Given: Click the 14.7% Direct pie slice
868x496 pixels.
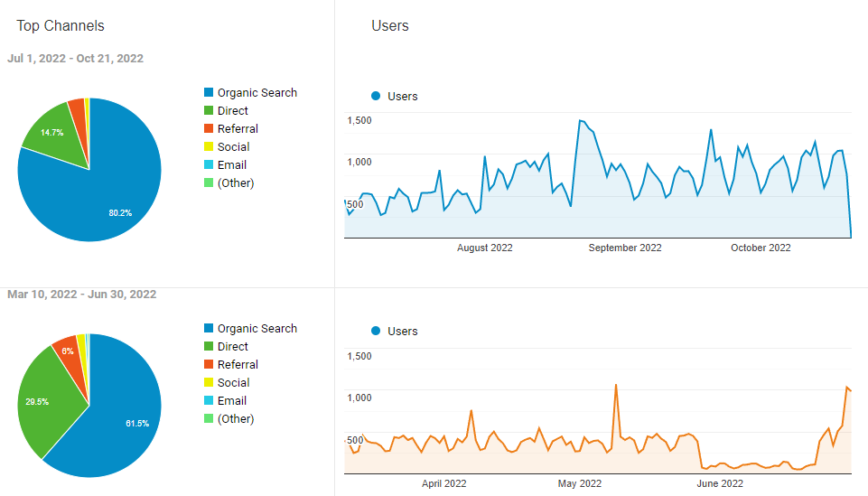Looking at the screenshot, I should pos(55,136).
